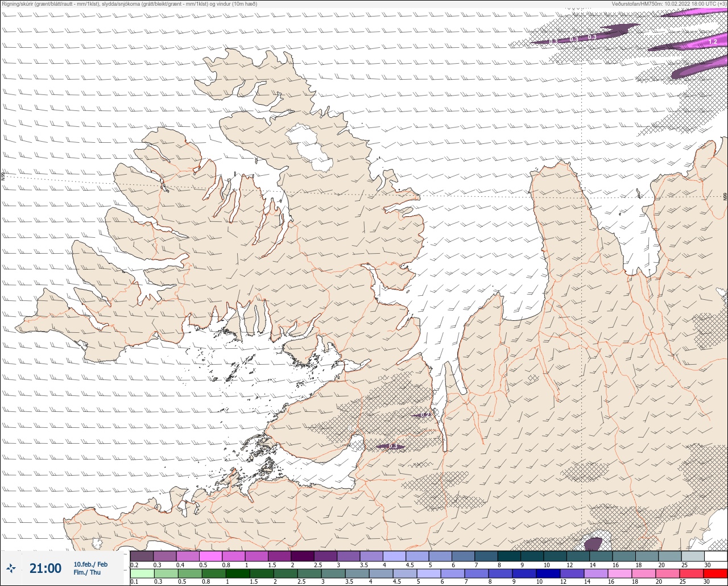Click the N66 latitude label on the left map edge
728x586 pixels.
[x=3, y=176]
